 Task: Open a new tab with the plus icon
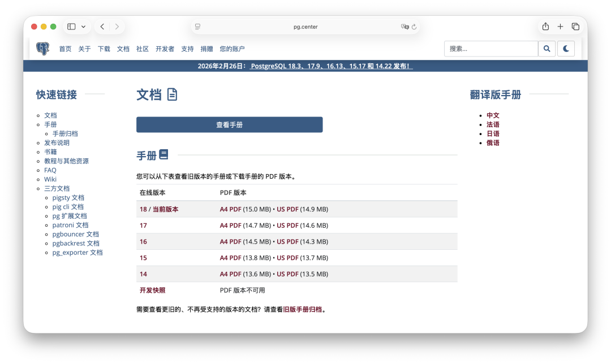[560, 27]
